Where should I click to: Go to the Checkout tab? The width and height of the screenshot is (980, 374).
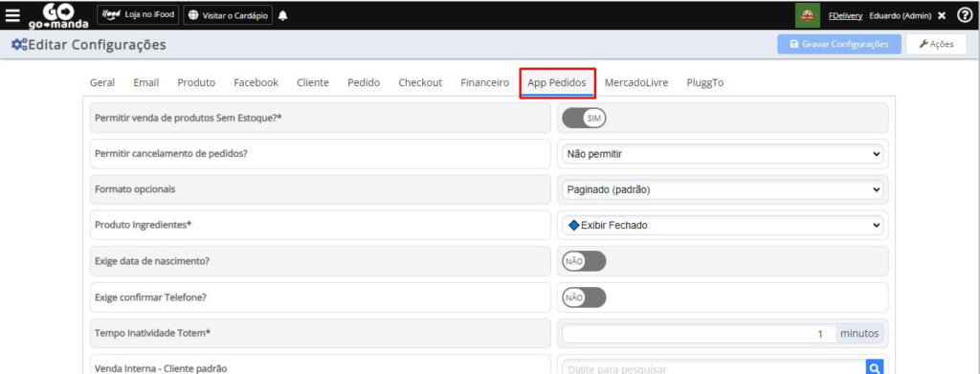(x=421, y=82)
